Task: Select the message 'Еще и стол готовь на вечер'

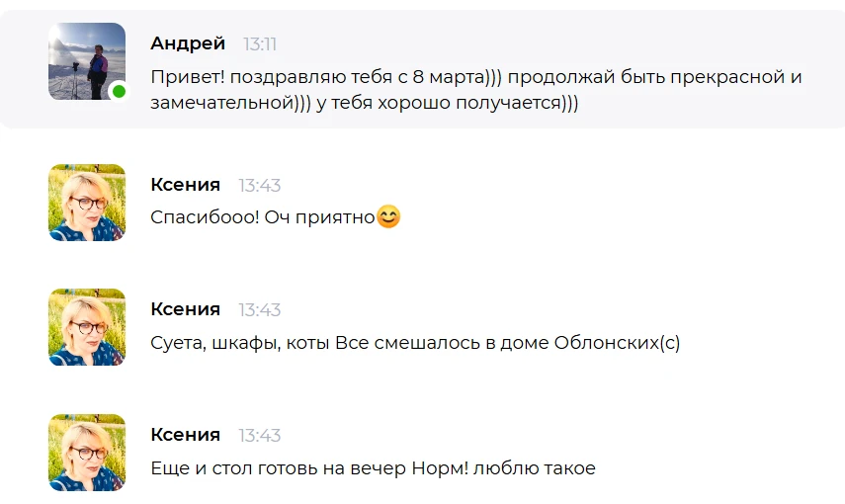Action: pyautogui.click(x=373, y=468)
